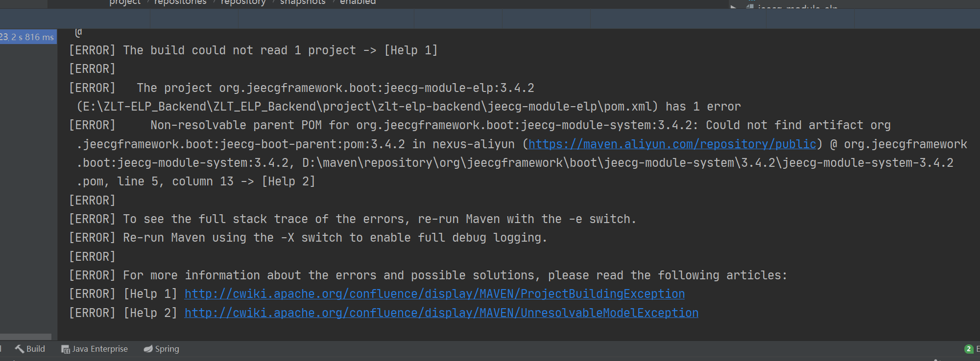The height and width of the screenshot is (361, 980).
Task: Follow the UnresolvableModelException help link
Action: tap(441, 313)
